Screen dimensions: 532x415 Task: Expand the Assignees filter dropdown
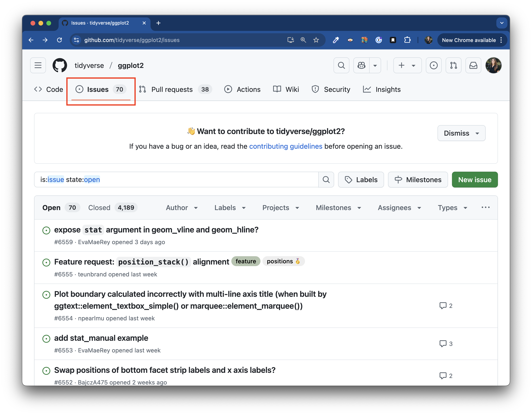click(399, 207)
